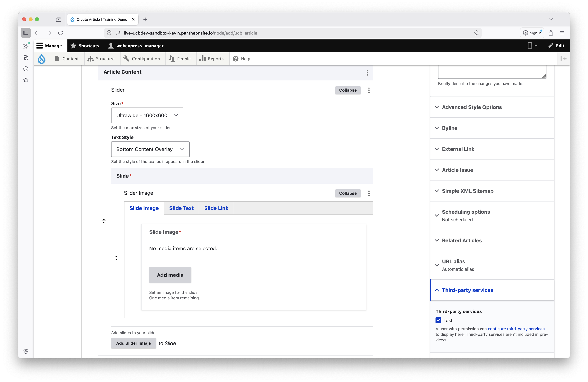
Task: Click the Slider paragraph kebab menu icon
Action: point(369,90)
